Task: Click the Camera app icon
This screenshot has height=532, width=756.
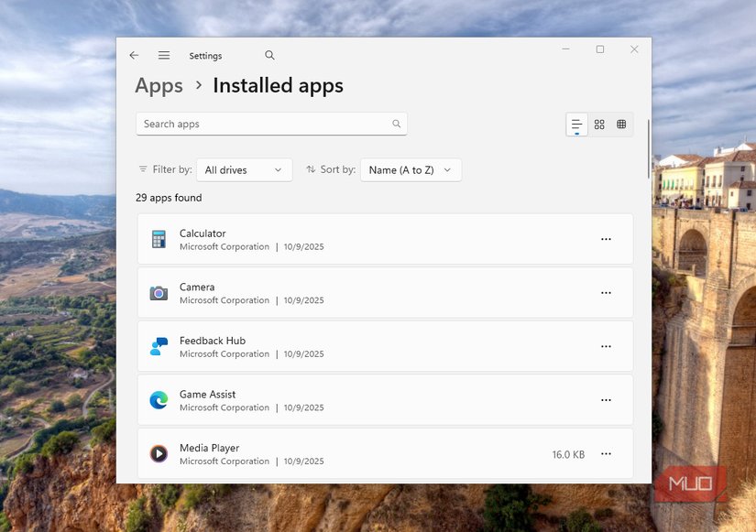Action: pos(159,293)
